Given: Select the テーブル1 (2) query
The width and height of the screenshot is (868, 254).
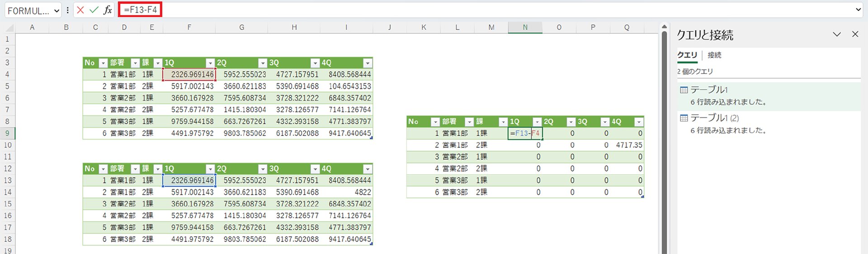Looking at the screenshot, I should click(x=769, y=124).
